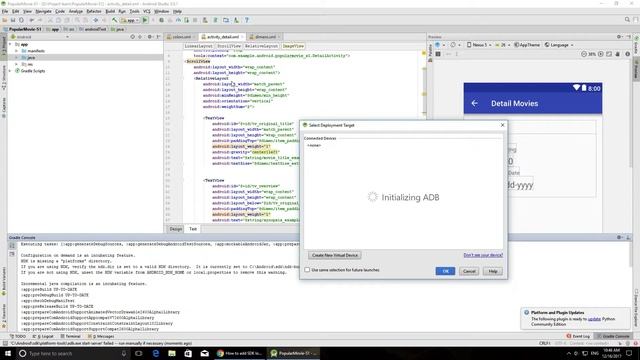Open Gradle Console settings gear
The image size is (640, 360).
(x=620, y=237)
